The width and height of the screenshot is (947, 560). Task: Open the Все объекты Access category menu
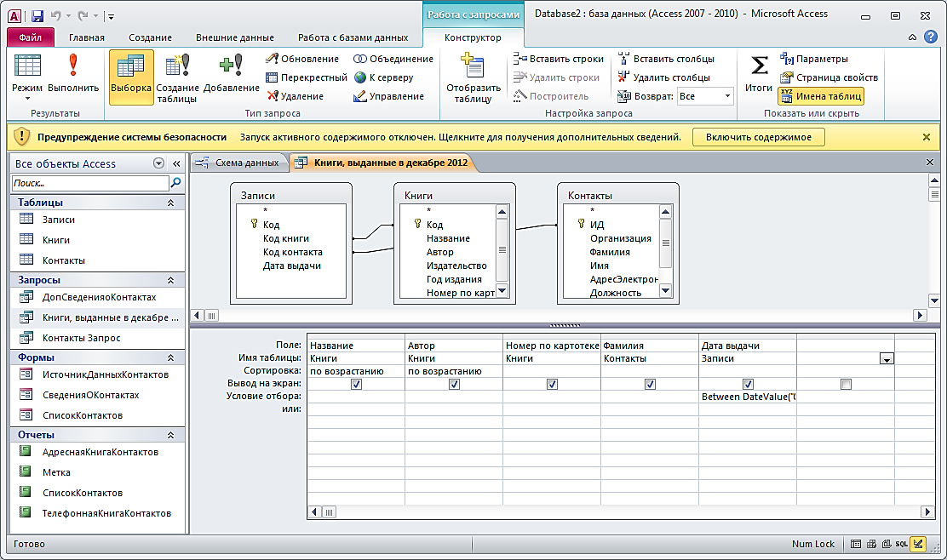tap(159, 163)
